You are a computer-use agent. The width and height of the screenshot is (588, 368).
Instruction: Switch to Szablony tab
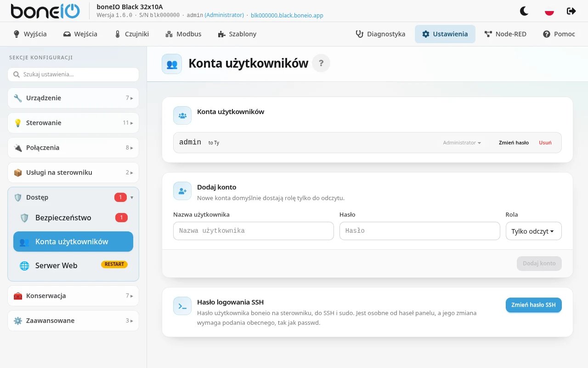pyautogui.click(x=237, y=34)
